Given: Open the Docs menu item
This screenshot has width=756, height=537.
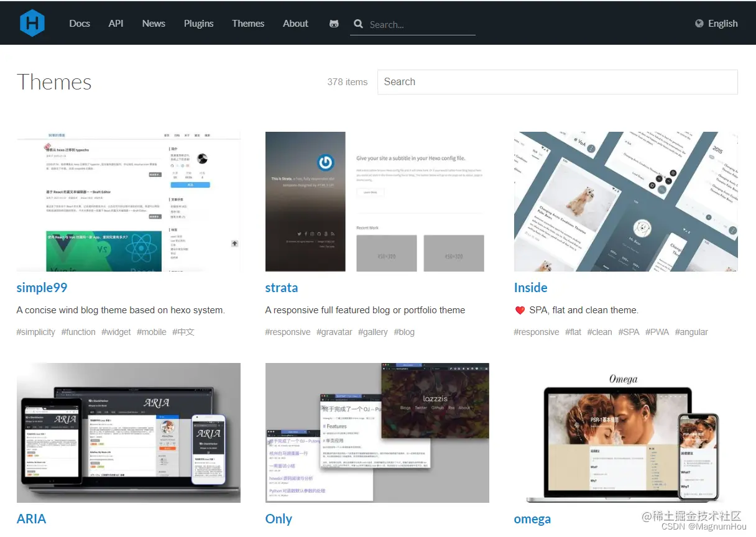Looking at the screenshot, I should (80, 24).
